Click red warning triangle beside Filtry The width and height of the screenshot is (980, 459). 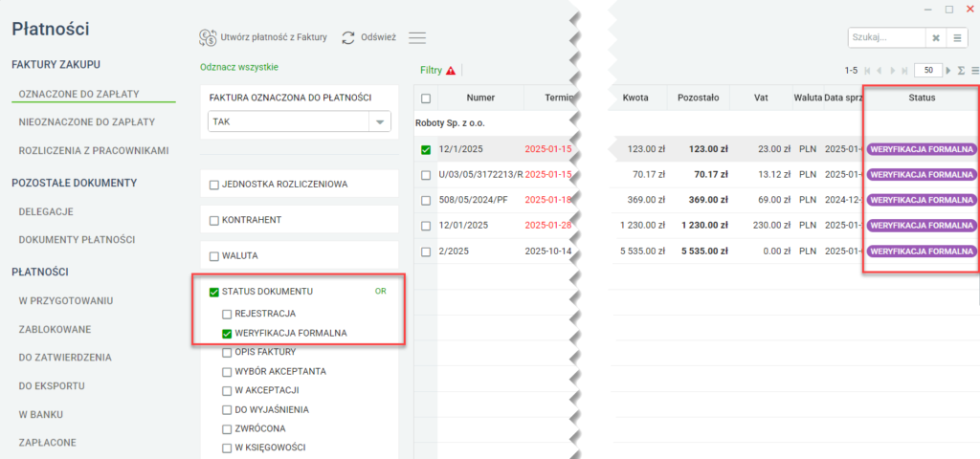click(x=451, y=71)
